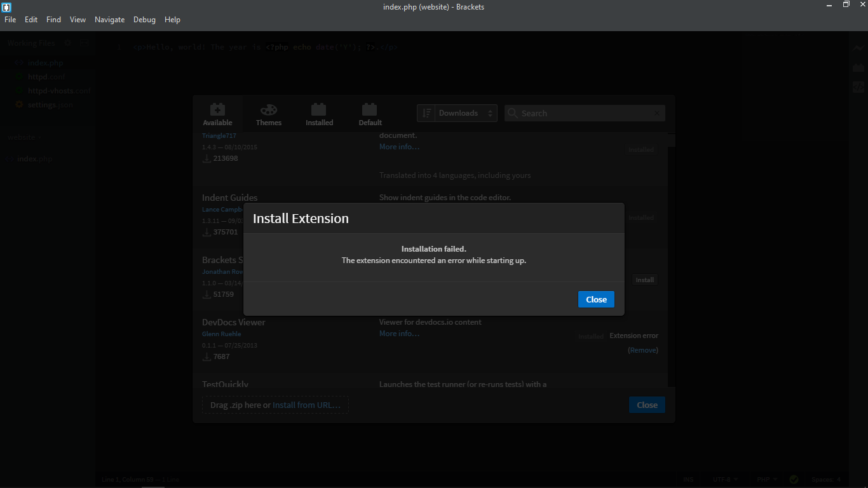The image size is (868, 488).
Task: Click the Live Preview lightning icon
Action: 858,49
